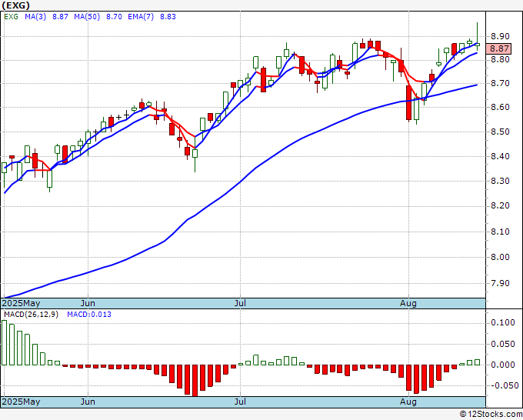Click the 0.050 MACD axis label

pos(503,344)
